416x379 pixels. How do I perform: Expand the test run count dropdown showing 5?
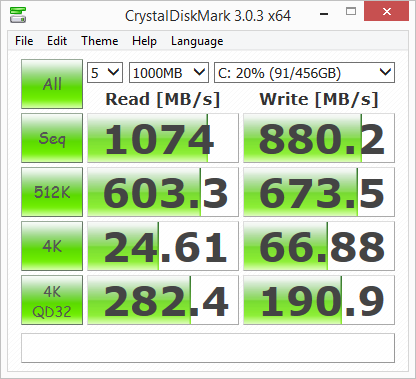(105, 72)
